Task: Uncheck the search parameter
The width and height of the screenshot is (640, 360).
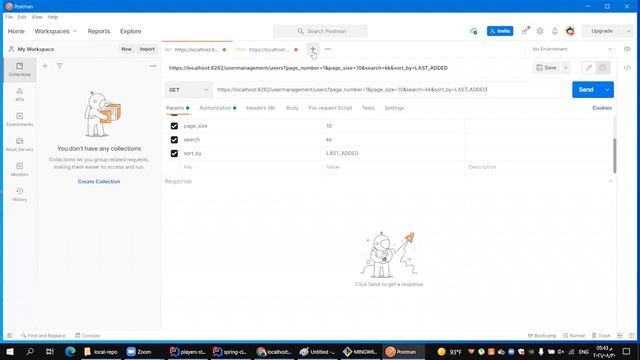Action: (174, 140)
